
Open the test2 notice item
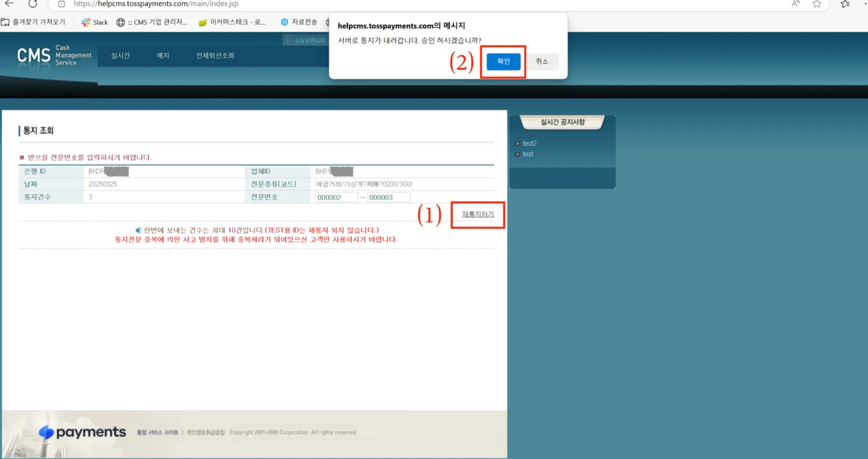click(529, 143)
